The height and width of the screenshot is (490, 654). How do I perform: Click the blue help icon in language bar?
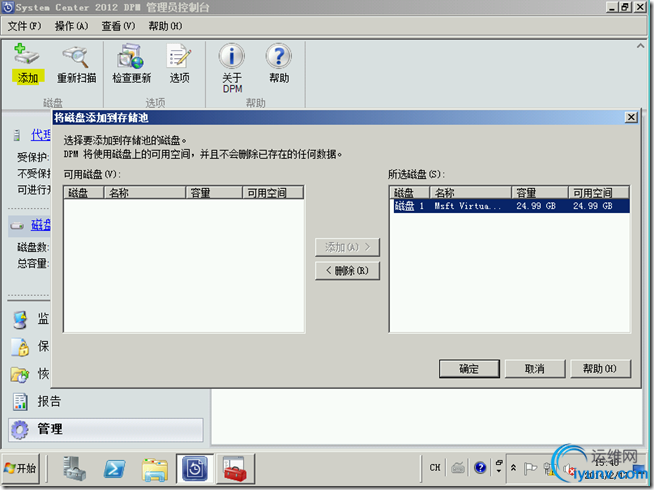pos(480,467)
